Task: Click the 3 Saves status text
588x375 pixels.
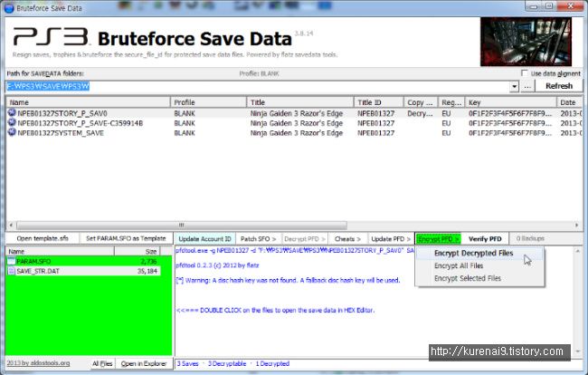Action: tap(187, 363)
